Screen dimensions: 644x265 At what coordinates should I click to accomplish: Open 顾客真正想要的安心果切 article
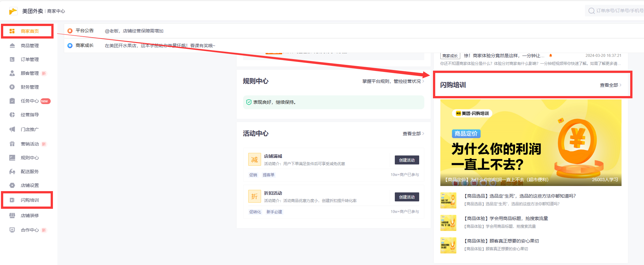point(502,241)
